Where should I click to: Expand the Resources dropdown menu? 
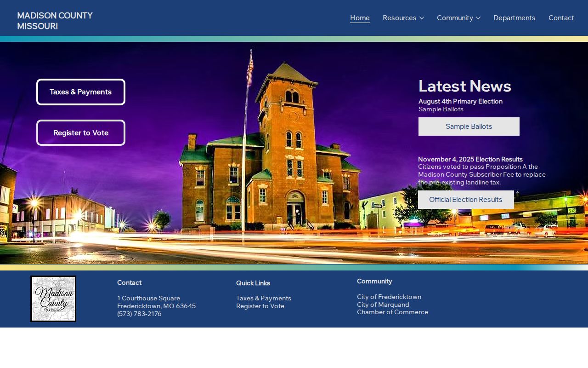click(x=403, y=18)
